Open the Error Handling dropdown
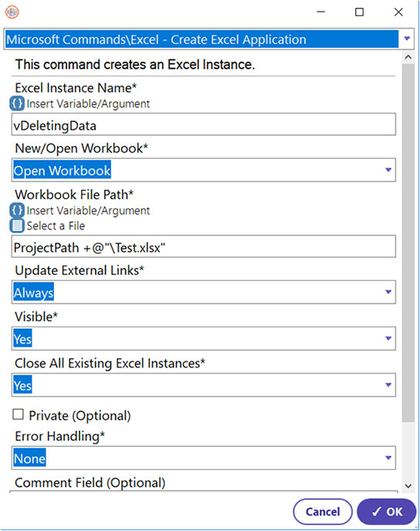 pyautogui.click(x=388, y=458)
